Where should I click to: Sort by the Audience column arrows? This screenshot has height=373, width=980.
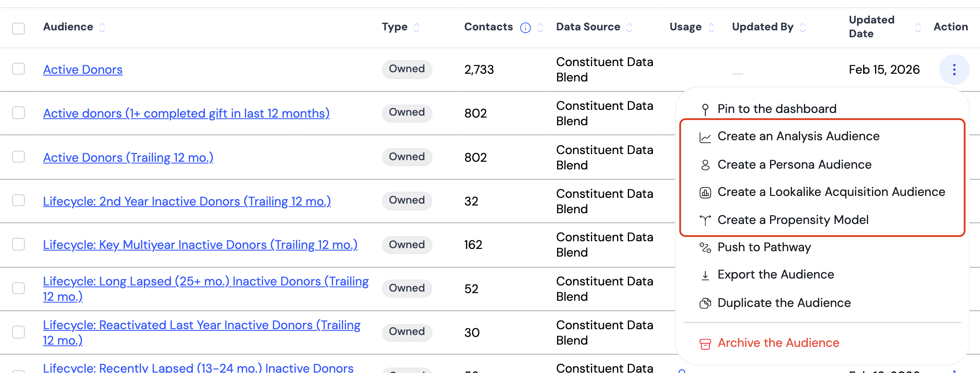102,28
